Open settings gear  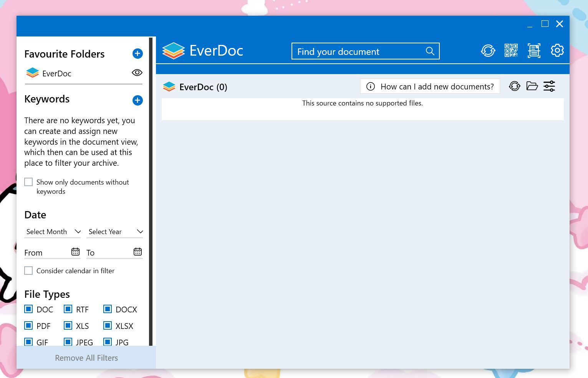coord(557,50)
